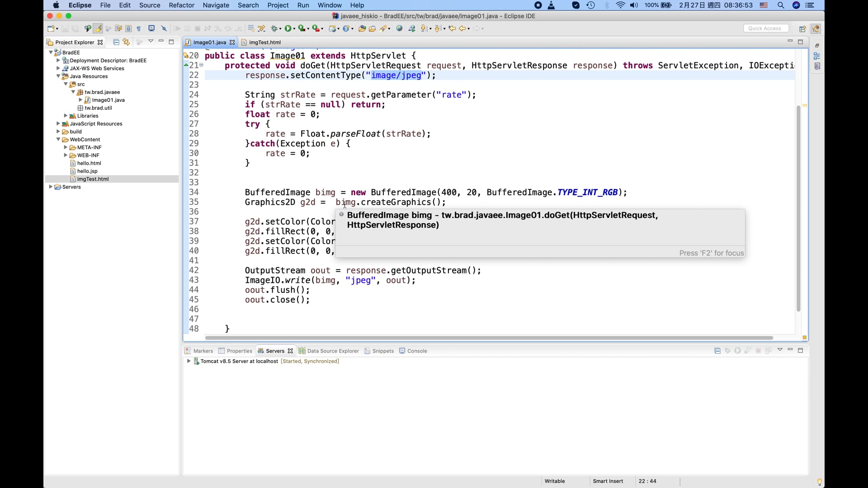The height and width of the screenshot is (488, 868).
Task: Expand the Tomcat v8.5 Server entry
Action: (189, 361)
